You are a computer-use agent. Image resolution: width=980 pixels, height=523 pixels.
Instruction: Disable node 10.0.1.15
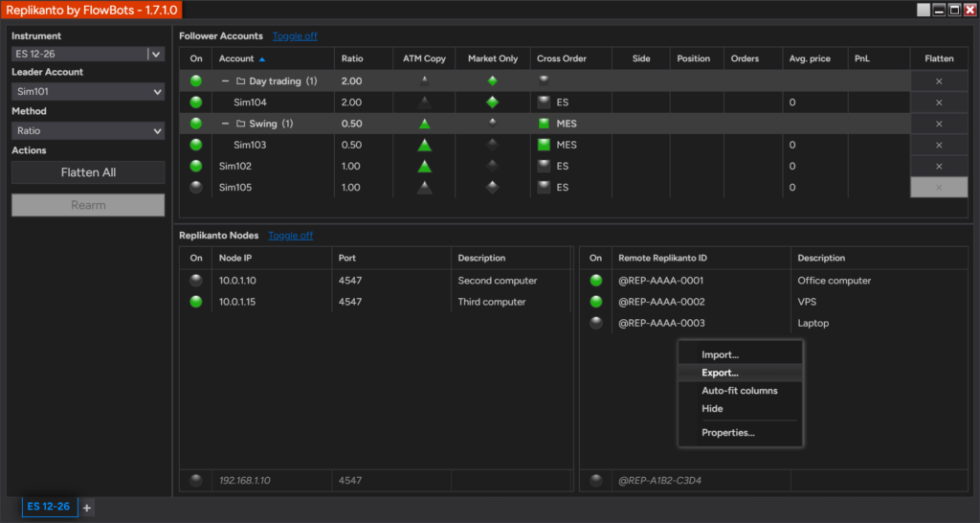tap(196, 302)
